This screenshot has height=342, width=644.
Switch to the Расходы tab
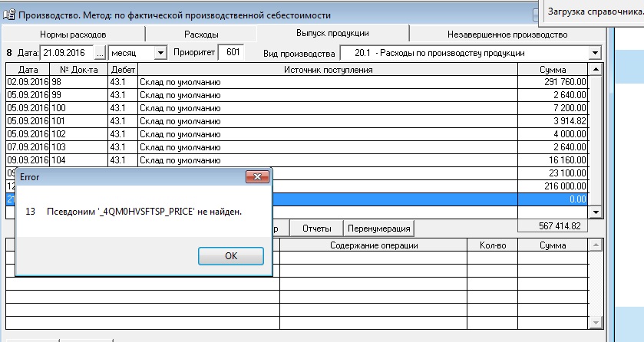click(201, 35)
